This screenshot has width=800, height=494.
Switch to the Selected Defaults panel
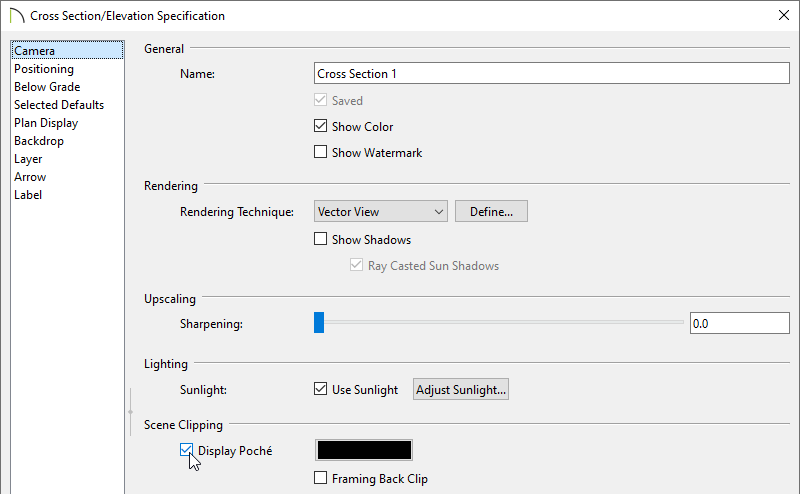pos(59,105)
